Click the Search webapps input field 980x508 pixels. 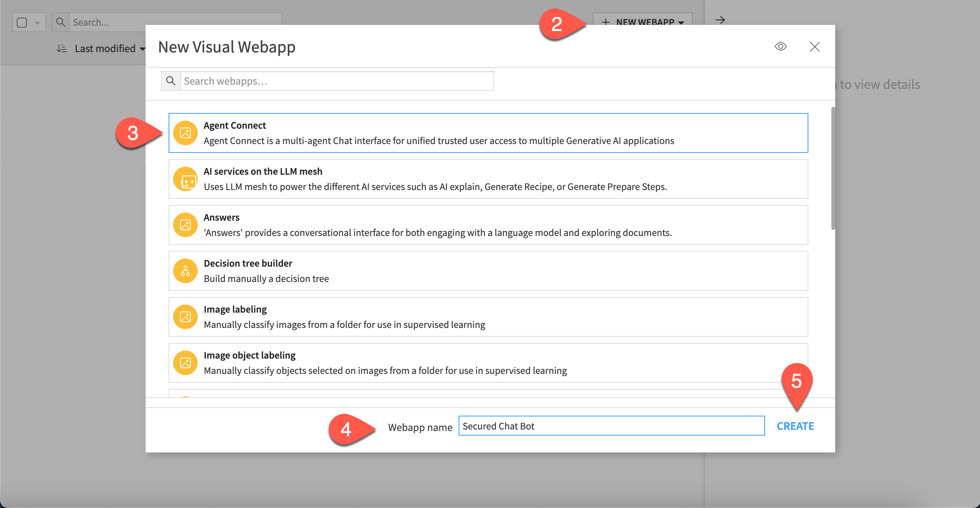click(336, 81)
